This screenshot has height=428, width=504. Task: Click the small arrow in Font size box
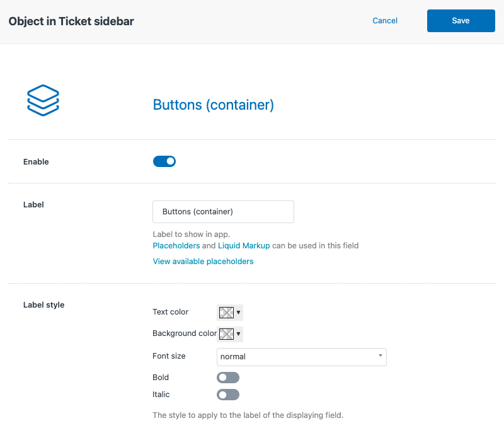coord(381,356)
